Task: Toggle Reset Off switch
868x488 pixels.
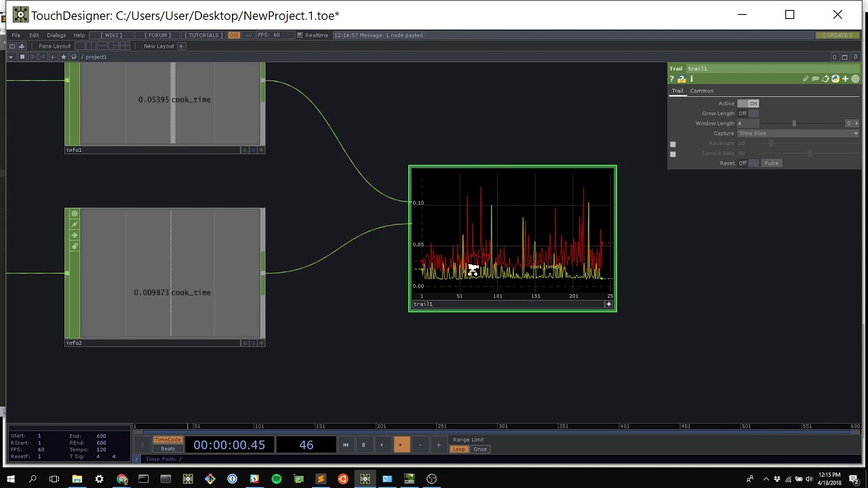Action: [x=748, y=163]
